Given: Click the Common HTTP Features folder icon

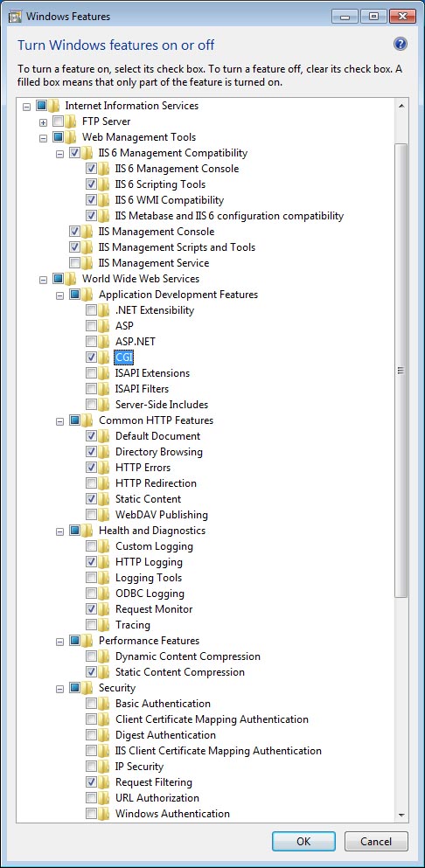Looking at the screenshot, I should [87, 420].
